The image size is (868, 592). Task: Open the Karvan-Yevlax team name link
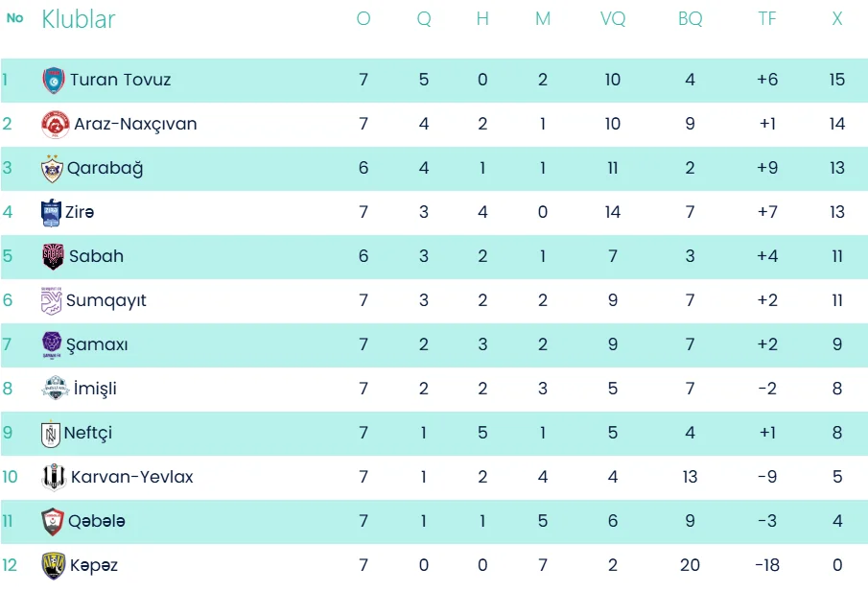pos(131,477)
